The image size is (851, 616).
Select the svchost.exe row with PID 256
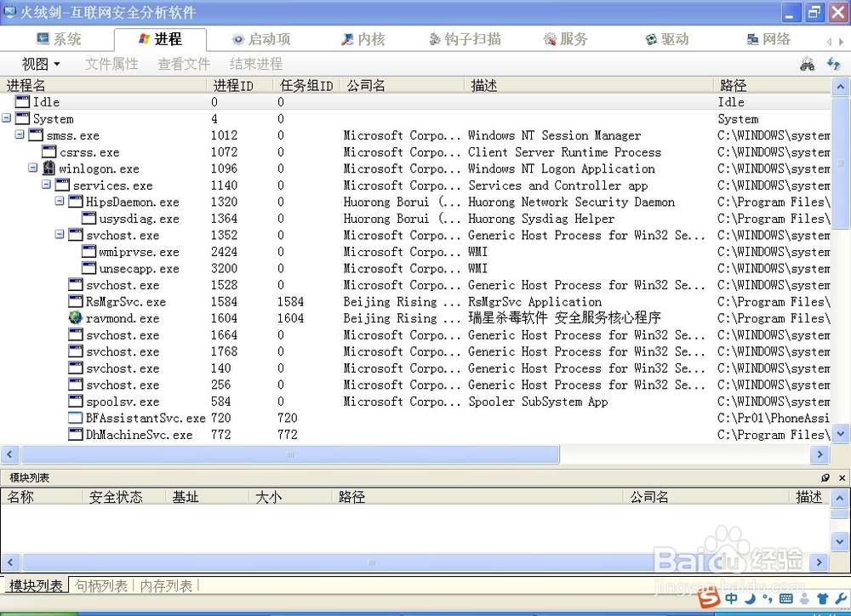(415, 385)
